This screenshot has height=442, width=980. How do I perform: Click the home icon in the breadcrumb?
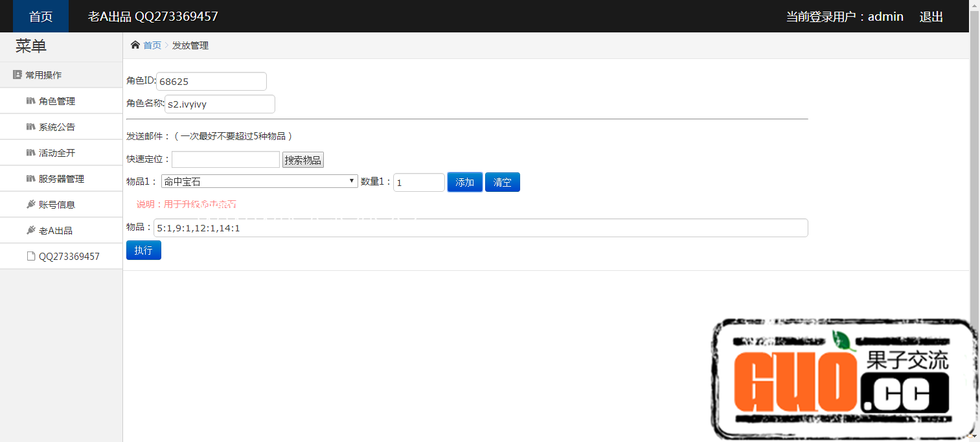135,45
